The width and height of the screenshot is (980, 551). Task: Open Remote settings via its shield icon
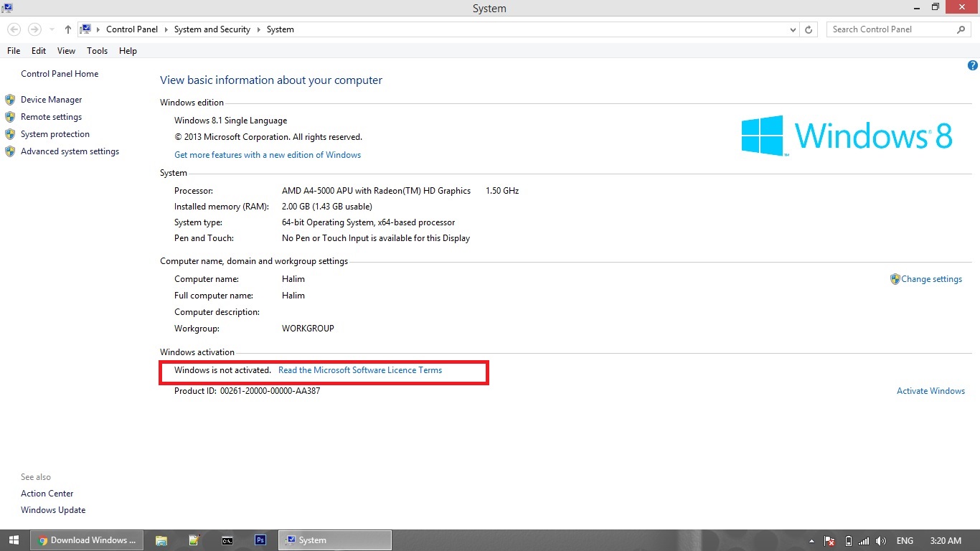click(10, 116)
